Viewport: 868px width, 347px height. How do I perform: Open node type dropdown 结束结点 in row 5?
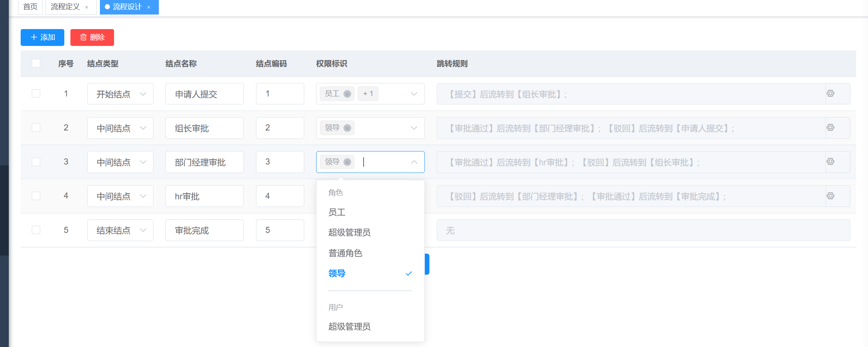click(x=120, y=230)
